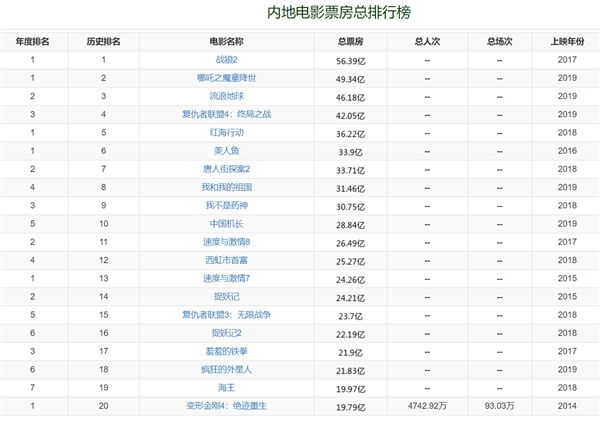Open the 美人鱼 movie link
Viewport: 600px width, 422px height.
coord(227,151)
